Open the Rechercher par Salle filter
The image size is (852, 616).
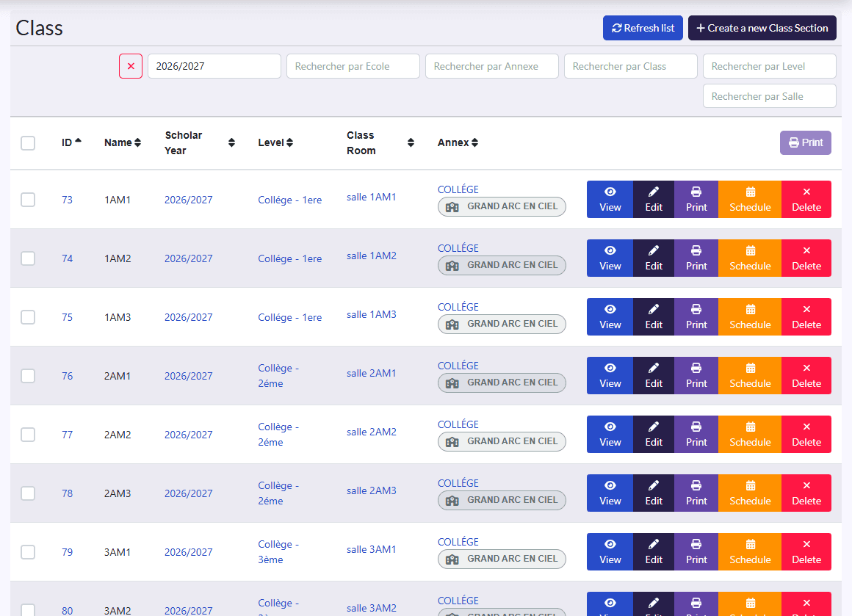pos(770,96)
